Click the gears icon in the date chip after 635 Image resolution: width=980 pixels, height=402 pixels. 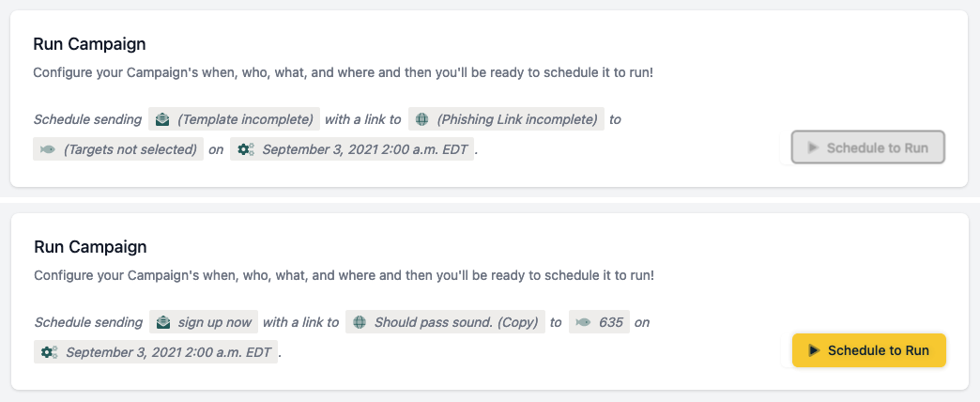pos(50,352)
